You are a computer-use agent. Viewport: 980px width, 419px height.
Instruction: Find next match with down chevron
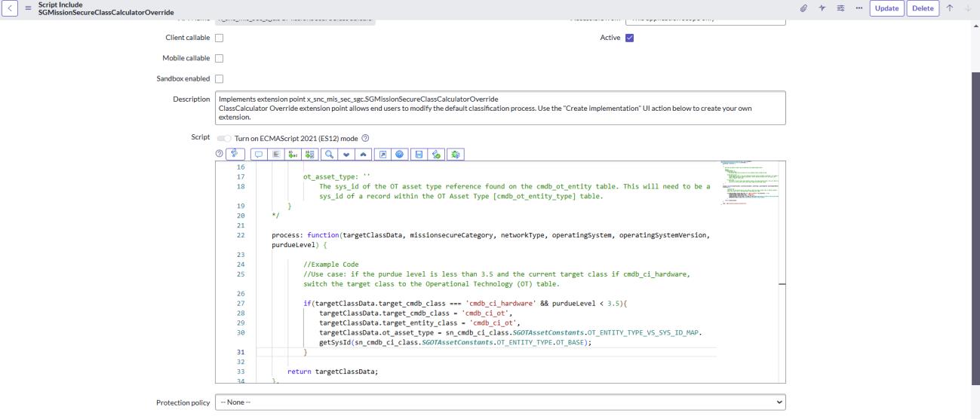pos(346,153)
